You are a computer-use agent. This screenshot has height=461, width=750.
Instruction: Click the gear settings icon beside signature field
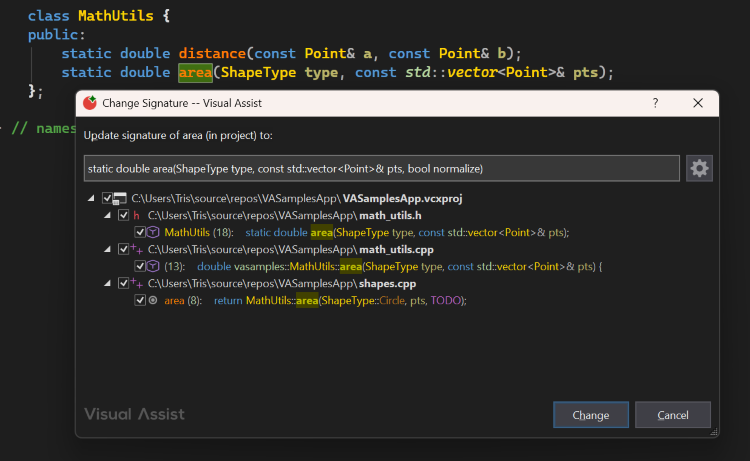pyautogui.click(x=699, y=168)
